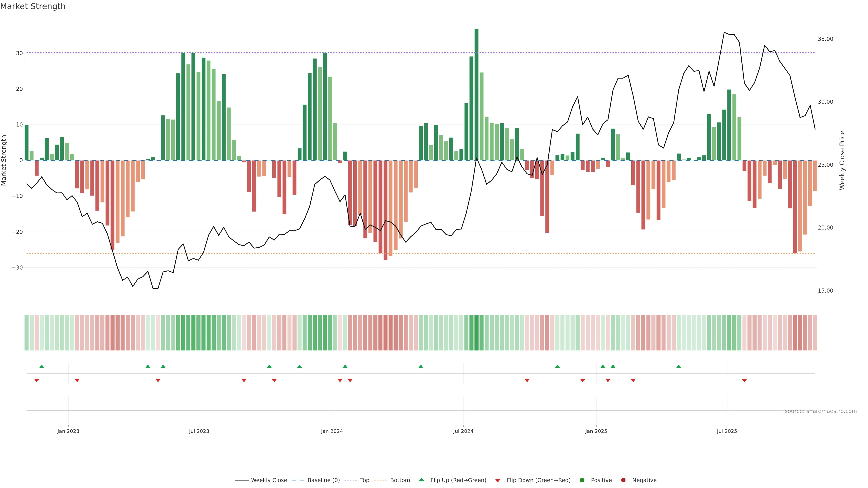Click the Jan 2023 x-axis label
Screen dimensions: 868x488
(x=68, y=431)
